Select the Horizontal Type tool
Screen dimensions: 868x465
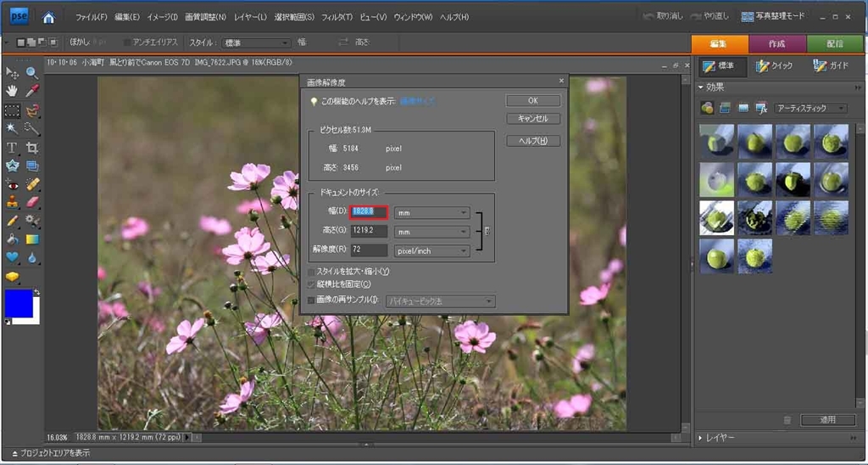[x=12, y=148]
